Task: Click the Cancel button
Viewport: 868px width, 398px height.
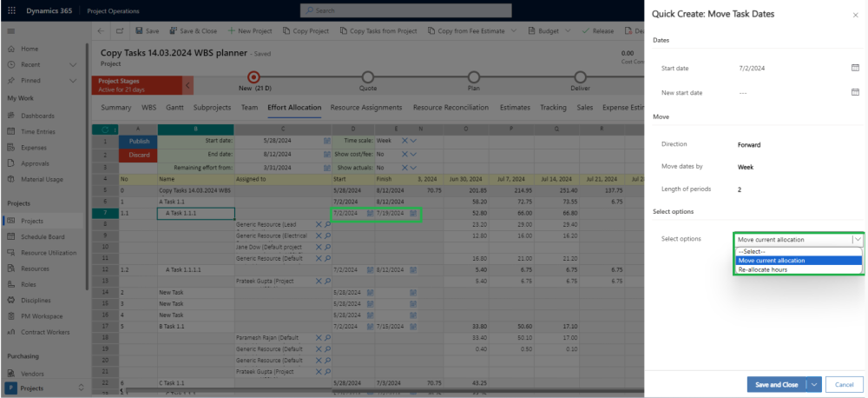Action: 845,385
